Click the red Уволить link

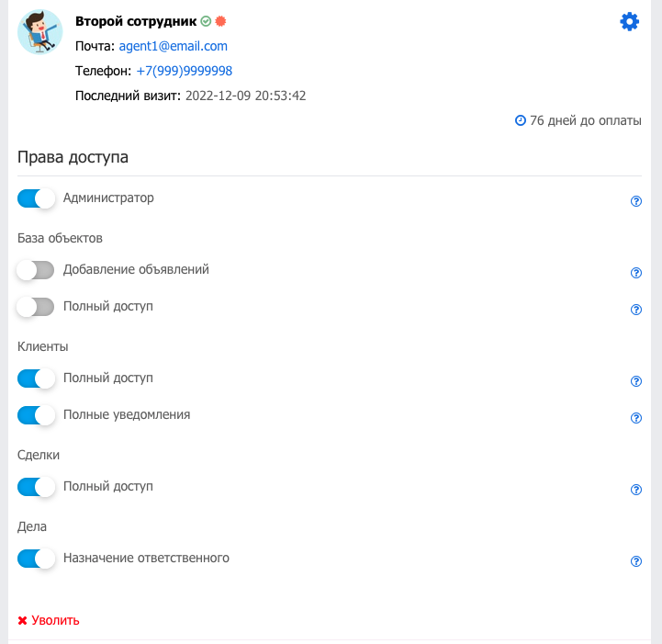49,620
